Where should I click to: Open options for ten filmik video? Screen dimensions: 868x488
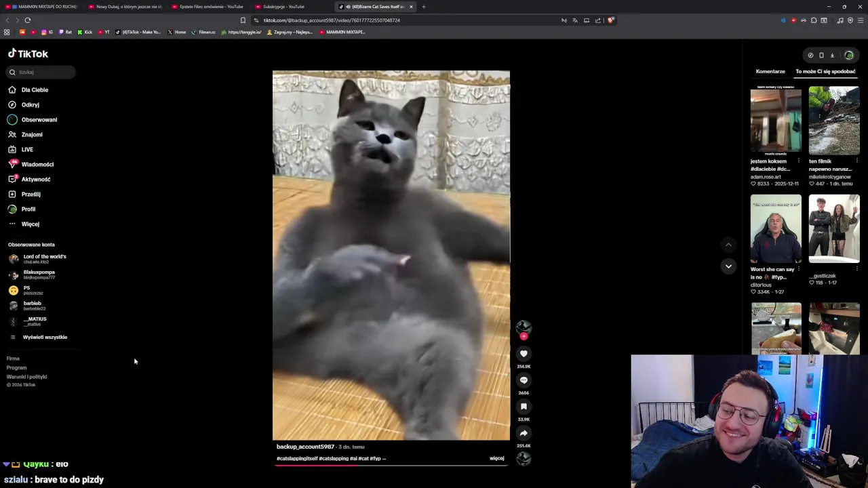(x=856, y=161)
